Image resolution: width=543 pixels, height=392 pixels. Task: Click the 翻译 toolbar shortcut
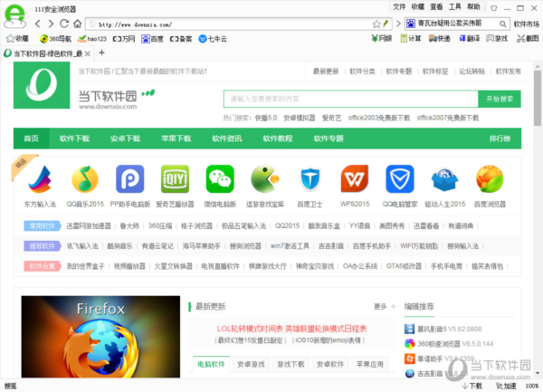(469, 38)
